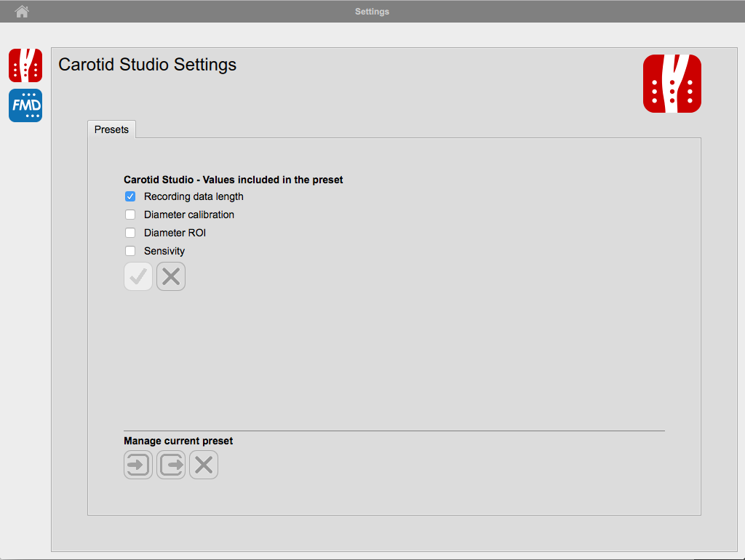Viewport: 745px width, 560px height.
Task: Delete current preset with X icon
Action: (204, 465)
